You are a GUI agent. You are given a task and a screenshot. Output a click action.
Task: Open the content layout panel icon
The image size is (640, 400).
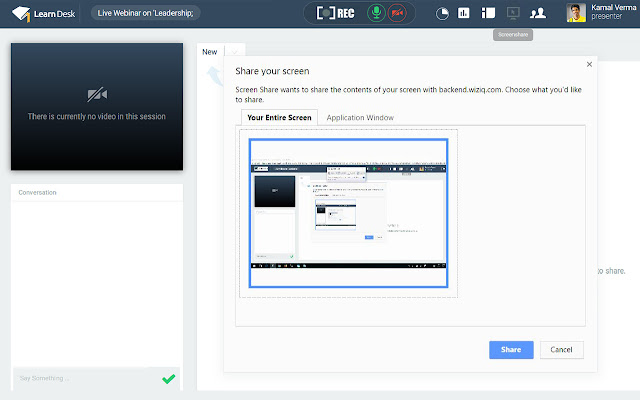coord(488,13)
